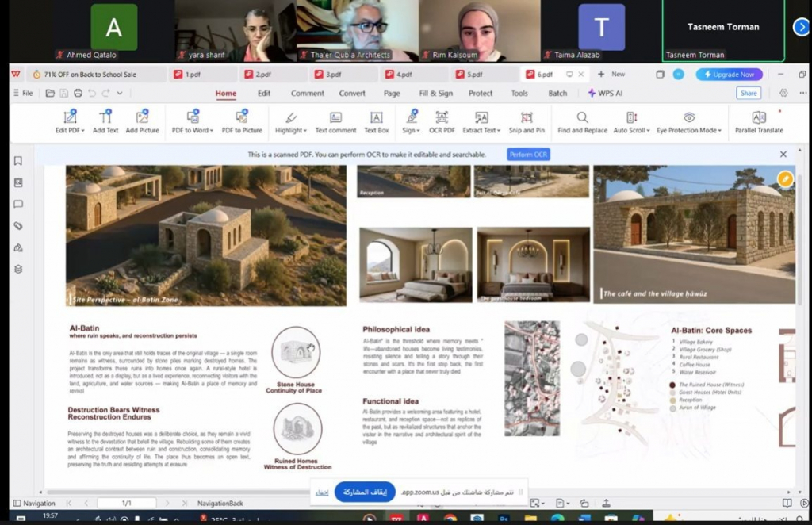Click the orange floating edit pencil icon

pyautogui.click(x=785, y=178)
